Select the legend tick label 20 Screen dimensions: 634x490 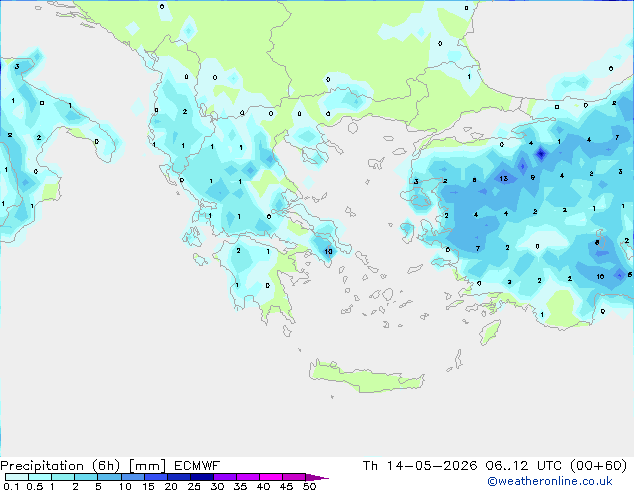coord(171,486)
